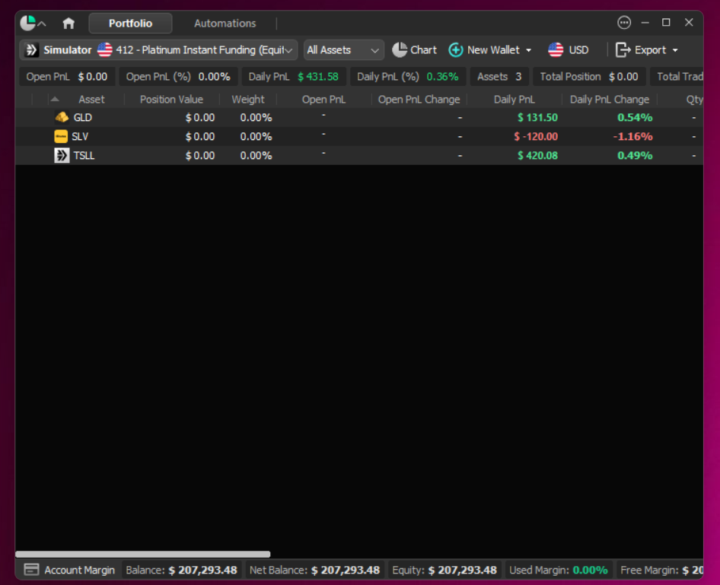The height and width of the screenshot is (585, 720).
Task: Click the New Wallet plus icon
Action: [x=456, y=50]
